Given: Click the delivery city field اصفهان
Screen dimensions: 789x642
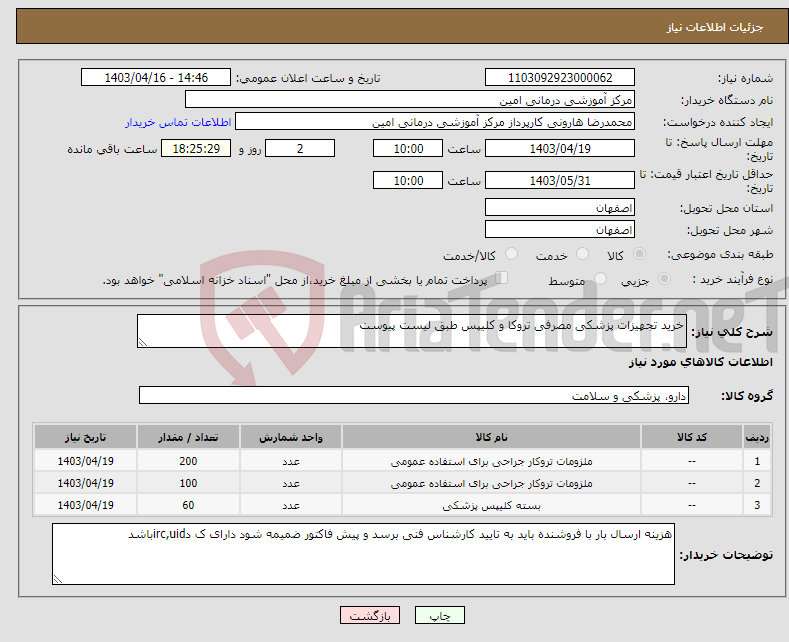Looking at the screenshot, I should (x=560, y=229).
